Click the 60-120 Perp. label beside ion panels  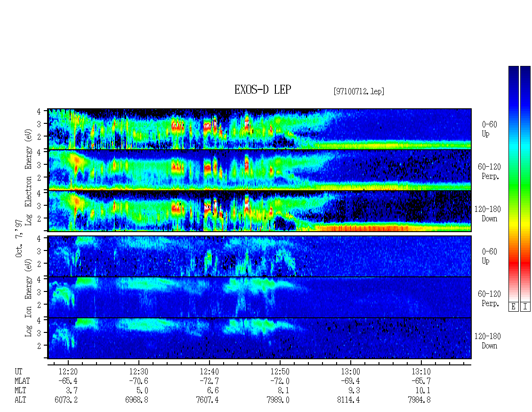489,299
